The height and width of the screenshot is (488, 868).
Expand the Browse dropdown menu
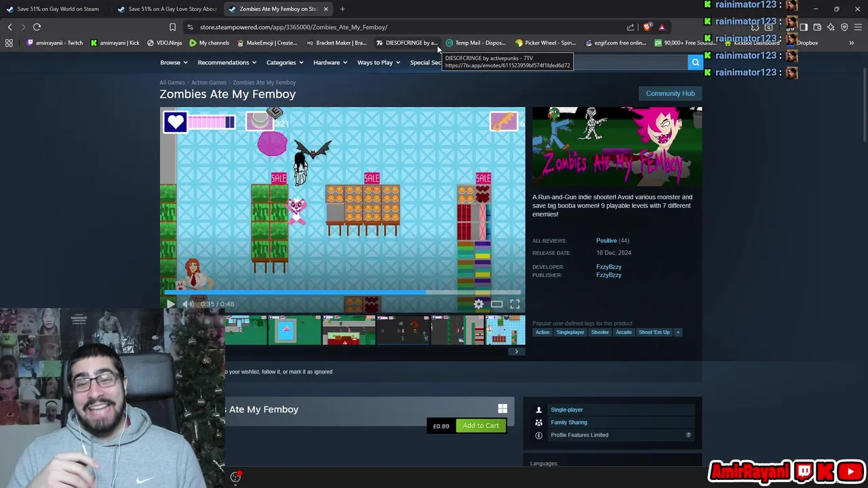174,62
